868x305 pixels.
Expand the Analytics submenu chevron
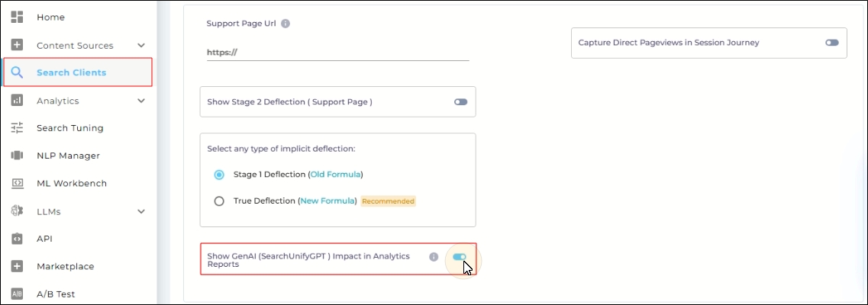coord(141,101)
